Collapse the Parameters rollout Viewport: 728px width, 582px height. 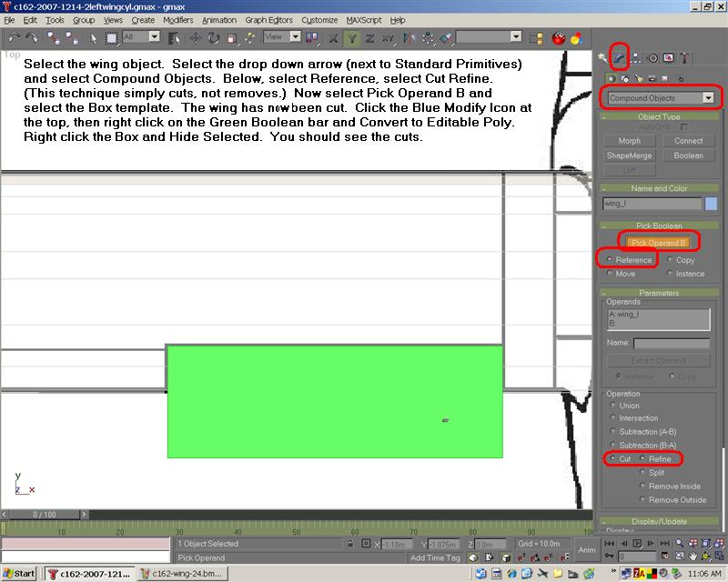point(659,293)
